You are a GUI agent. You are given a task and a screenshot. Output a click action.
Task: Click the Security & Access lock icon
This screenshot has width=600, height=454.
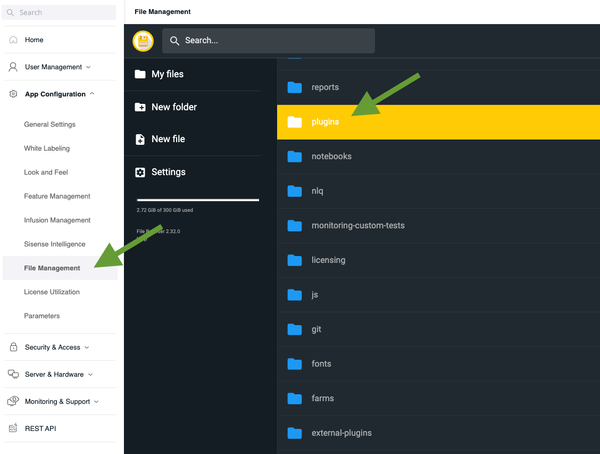(x=13, y=347)
